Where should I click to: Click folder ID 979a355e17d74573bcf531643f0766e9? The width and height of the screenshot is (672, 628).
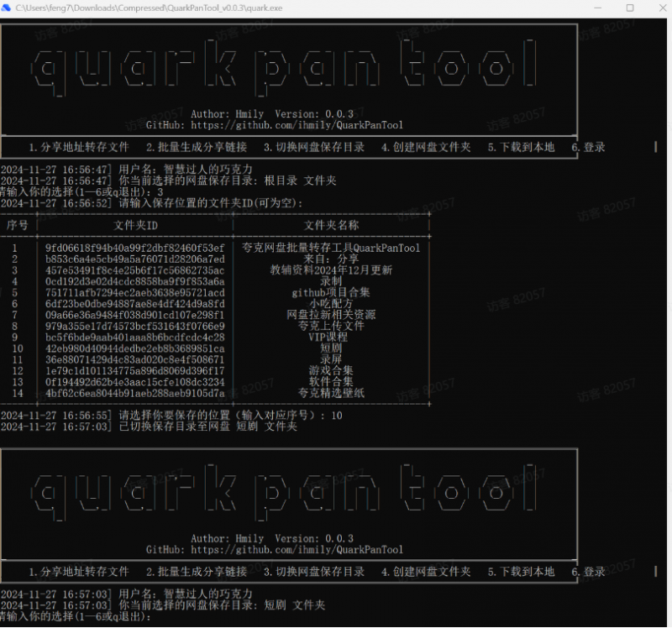[135, 326]
